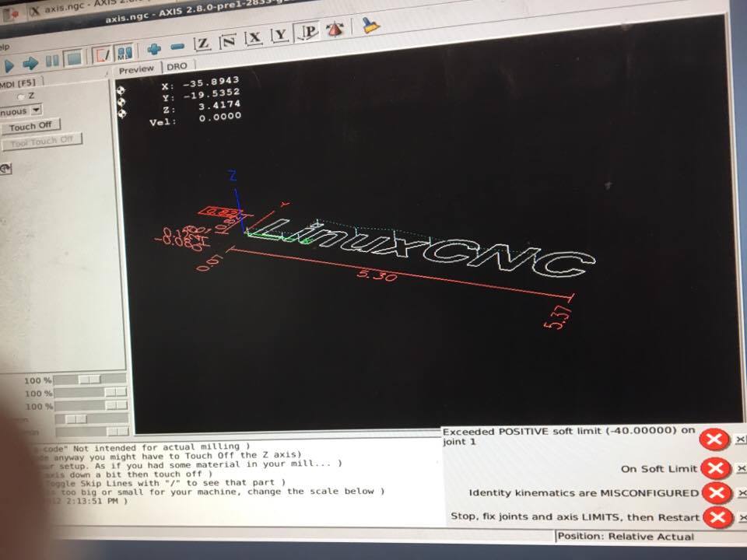Select the Z axis radio button
747x560 pixels.
click(20, 96)
